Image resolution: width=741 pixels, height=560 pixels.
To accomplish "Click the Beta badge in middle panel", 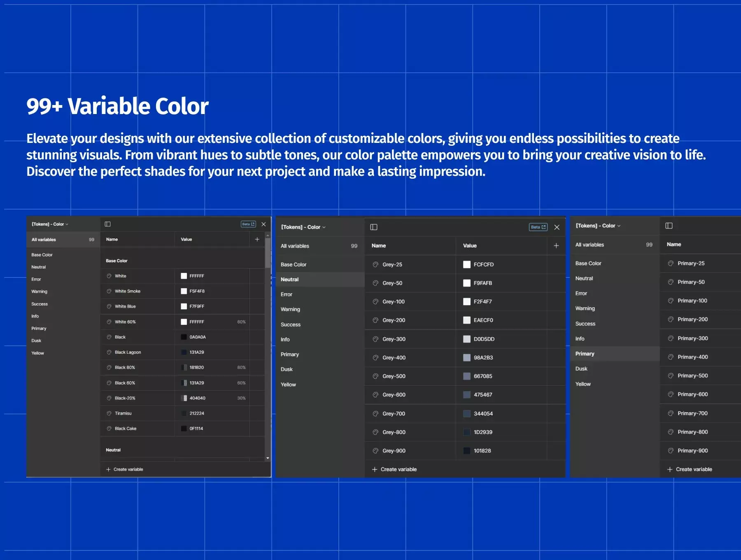I will [538, 227].
